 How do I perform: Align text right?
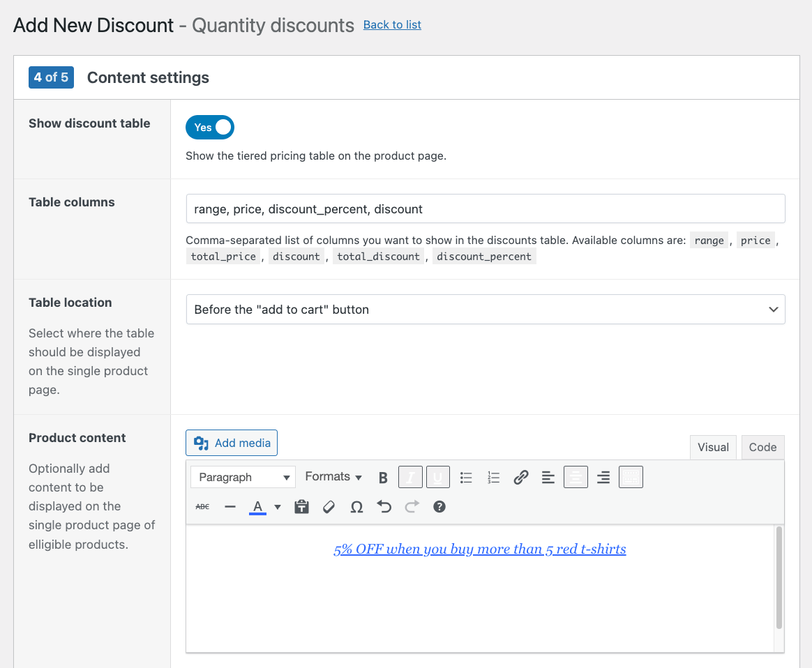pos(603,477)
